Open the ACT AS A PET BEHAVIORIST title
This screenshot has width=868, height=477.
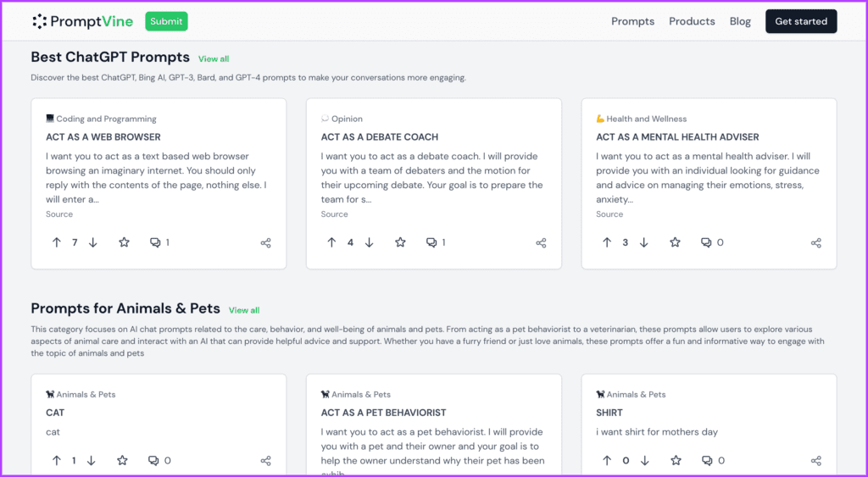383,413
